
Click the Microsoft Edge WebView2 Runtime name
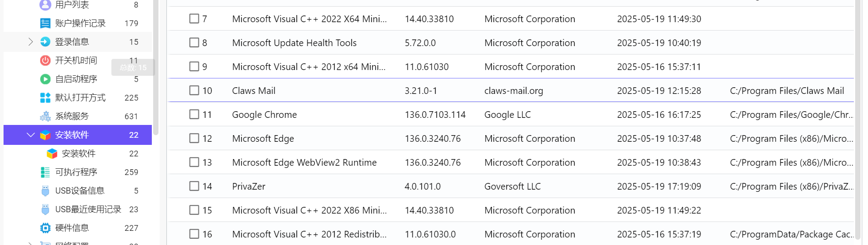pyautogui.click(x=304, y=163)
